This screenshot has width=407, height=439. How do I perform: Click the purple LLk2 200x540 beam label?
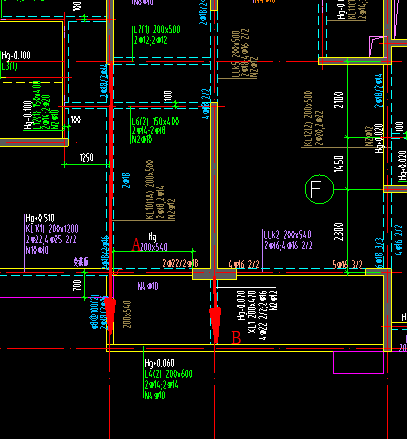point(287,235)
